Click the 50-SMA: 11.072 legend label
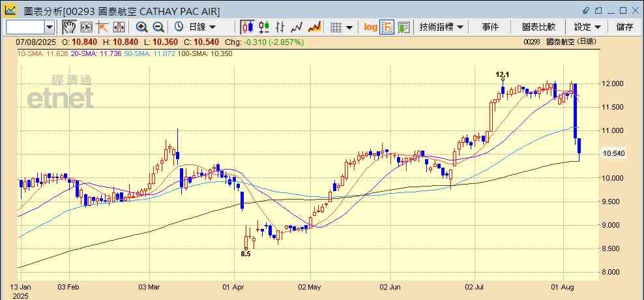Image resolution: width=644 pixels, height=300 pixels. coord(149,53)
